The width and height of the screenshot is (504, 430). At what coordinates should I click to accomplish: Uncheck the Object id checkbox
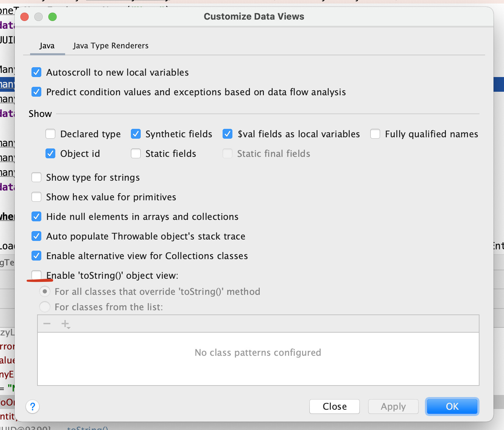point(50,154)
